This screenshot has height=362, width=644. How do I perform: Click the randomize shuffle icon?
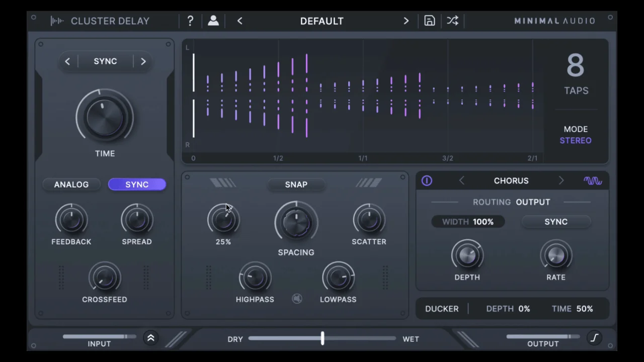452,21
